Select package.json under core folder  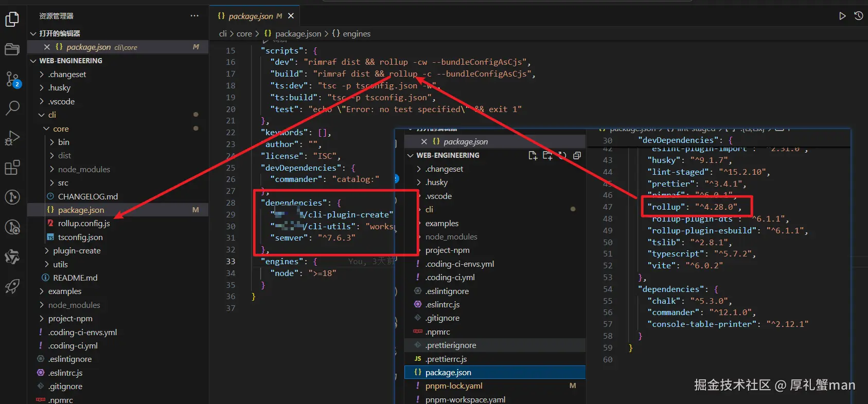click(118, 210)
